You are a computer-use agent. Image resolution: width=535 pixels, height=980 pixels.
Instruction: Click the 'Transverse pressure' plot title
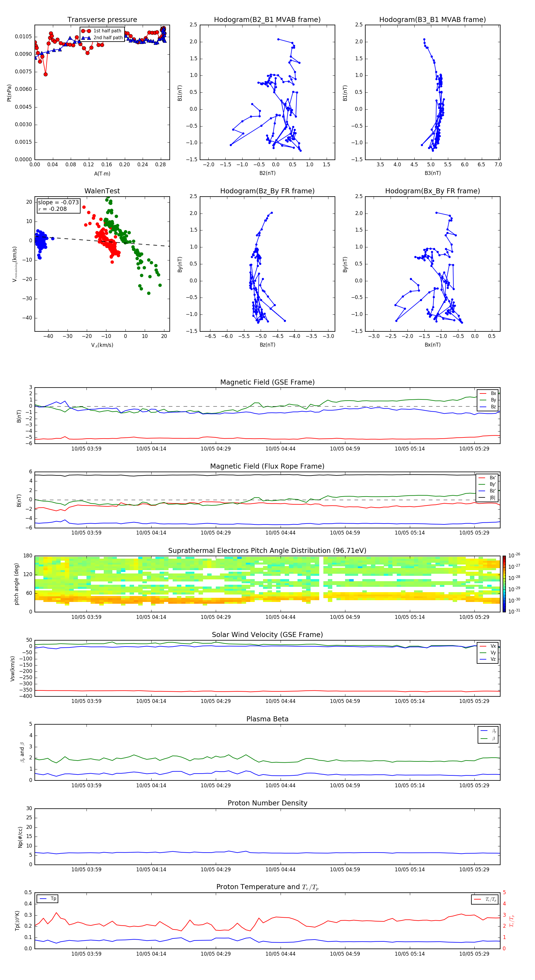tap(102, 20)
